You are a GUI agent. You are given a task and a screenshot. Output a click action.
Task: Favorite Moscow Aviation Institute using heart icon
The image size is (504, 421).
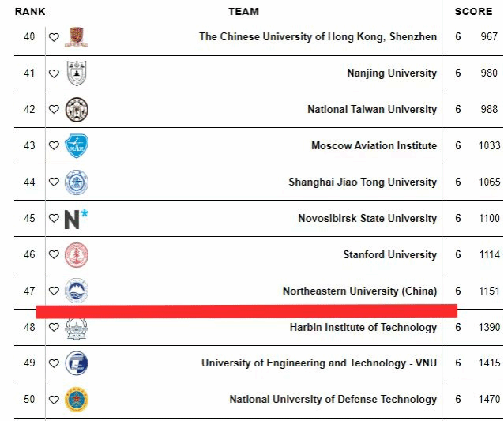(54, 146)
